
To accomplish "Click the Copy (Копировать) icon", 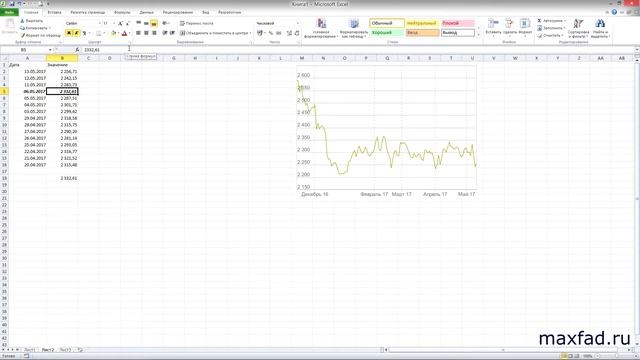I will click(x=22, y=28).
